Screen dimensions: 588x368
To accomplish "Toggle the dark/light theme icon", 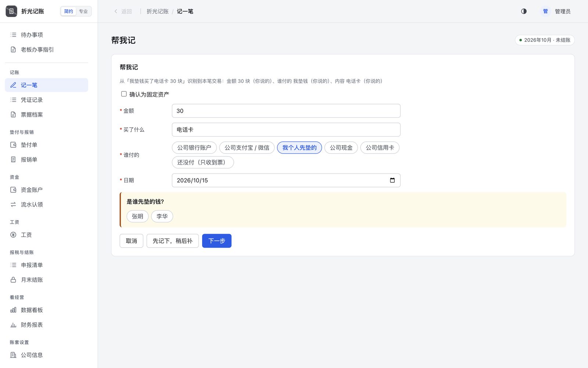I will point(524,11).
